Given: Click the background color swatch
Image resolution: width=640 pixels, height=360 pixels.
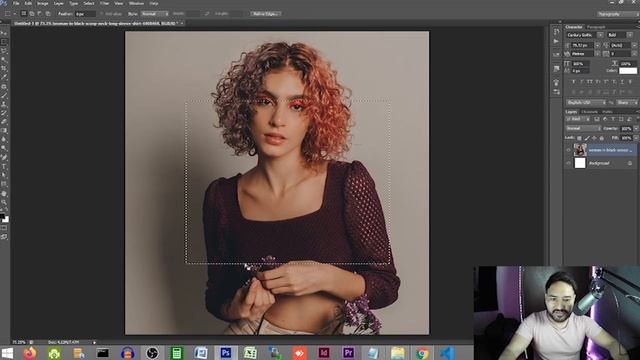Looking at the screenshot, I should 6,220.
